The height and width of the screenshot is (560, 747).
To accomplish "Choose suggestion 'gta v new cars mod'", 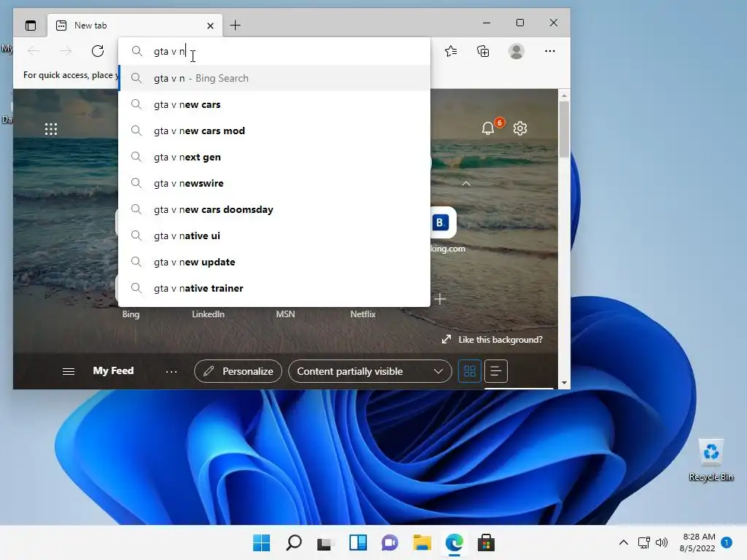I will [274, 131].
